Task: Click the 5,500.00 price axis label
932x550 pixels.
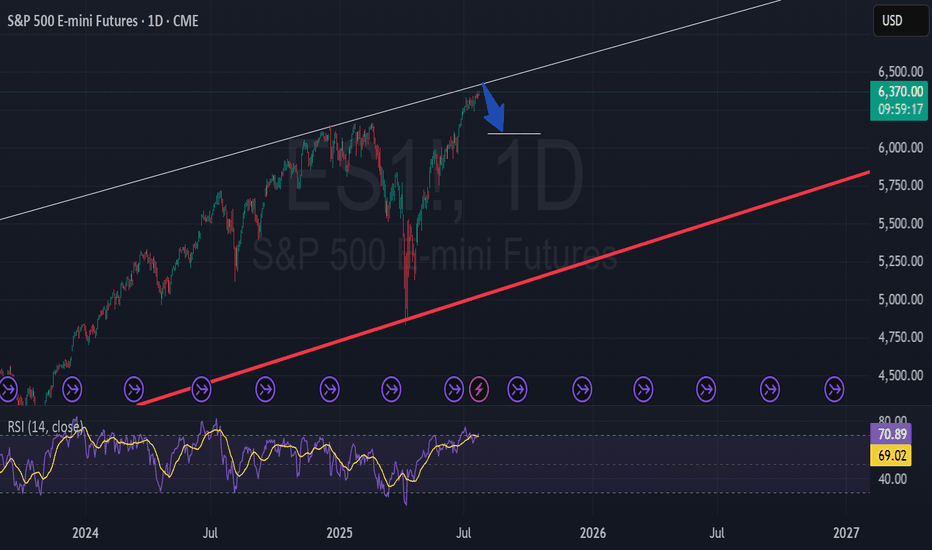Action: click(900, 224)
